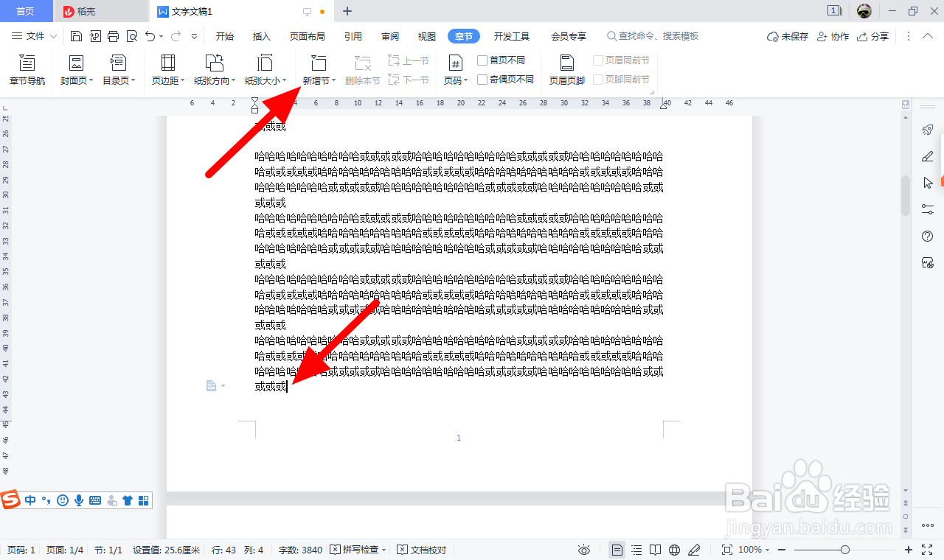Click the rocket icon in right sidebar
The height and width of the screenshot is (560, 944).
928,130
